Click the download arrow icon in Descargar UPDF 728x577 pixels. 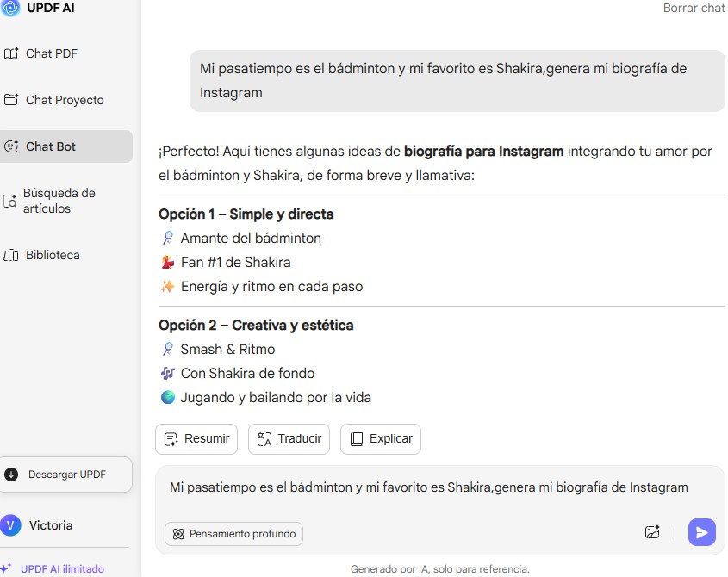click(11, 475)
